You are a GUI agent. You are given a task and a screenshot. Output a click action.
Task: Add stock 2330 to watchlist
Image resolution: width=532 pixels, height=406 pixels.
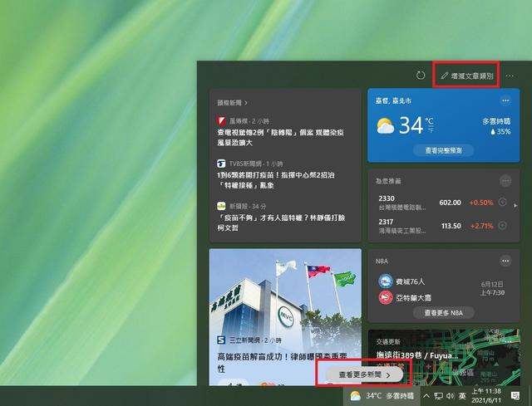tap(504, 203)
